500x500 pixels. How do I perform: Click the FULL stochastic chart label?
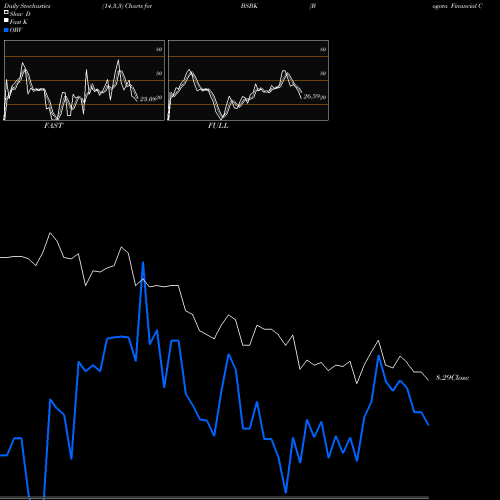pyautogui.click(x=218, y=126)
